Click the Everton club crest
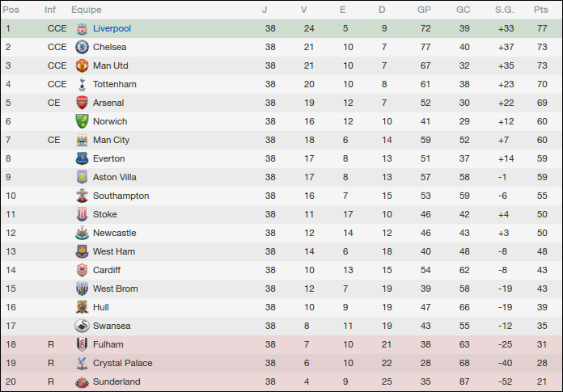Viewport: 563px width, 392px height. (x=81, y=158)
